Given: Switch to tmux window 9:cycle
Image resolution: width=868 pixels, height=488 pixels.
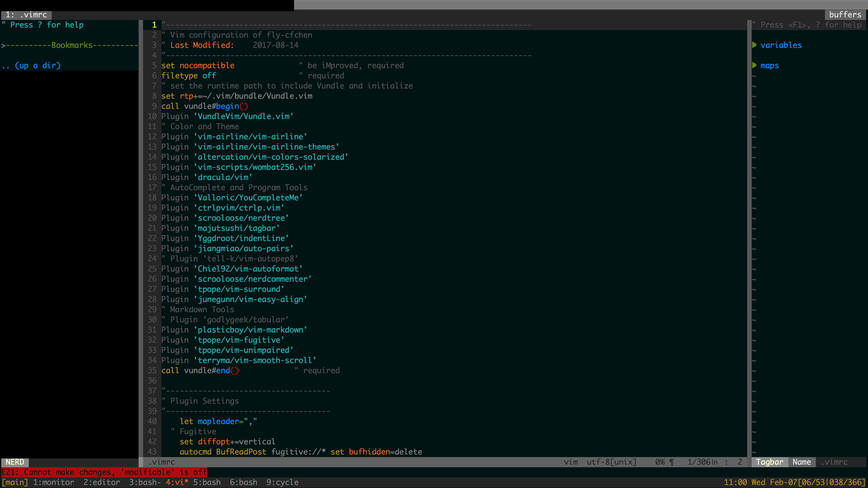Looking at the screenshot, I should [282, 482].
